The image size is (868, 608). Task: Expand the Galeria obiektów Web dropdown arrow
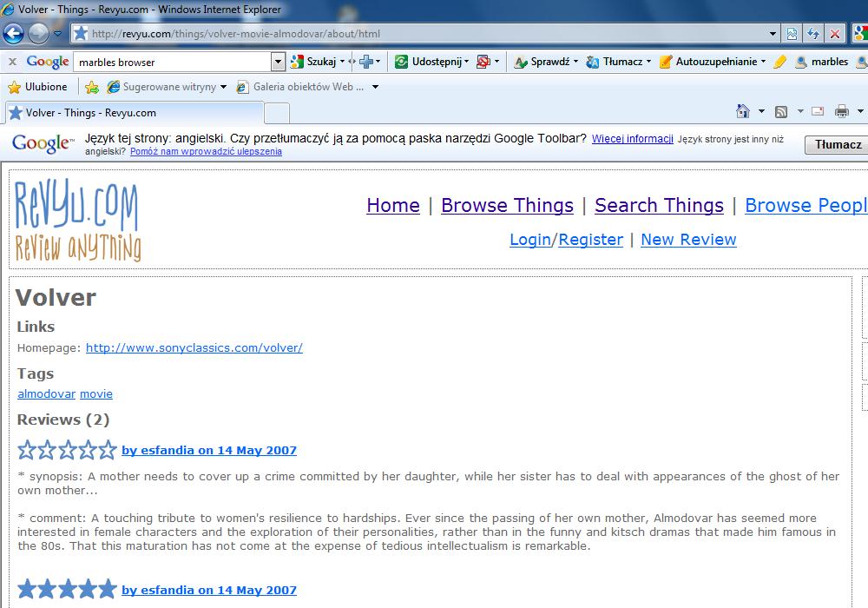pyautogui.click(x=375, y=87)
